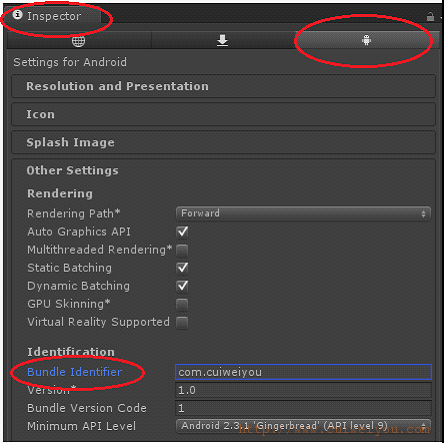Enable GPU Skinning checkbox
This screenshot has height=443, width=444.
pyautogui.click(x=182, y=304)
